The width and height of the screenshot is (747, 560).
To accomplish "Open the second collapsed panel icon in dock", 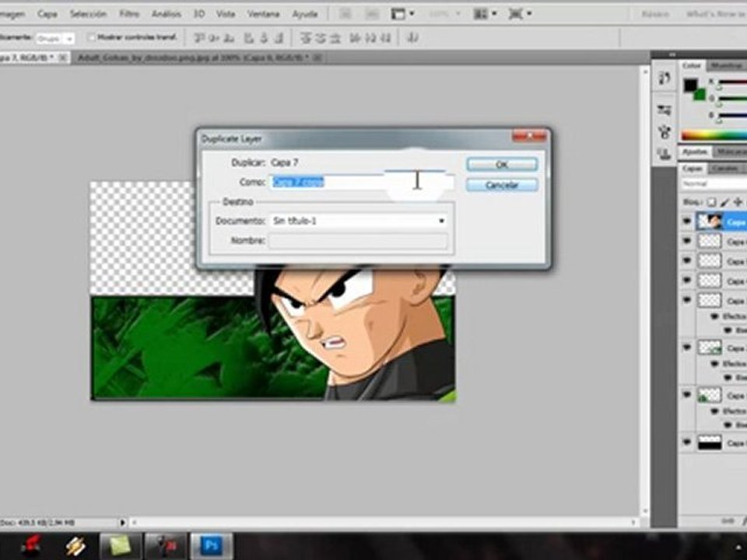I will 665,110.
